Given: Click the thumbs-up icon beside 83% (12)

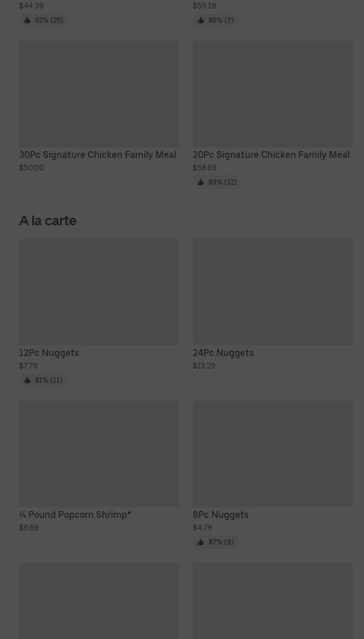Looking at the screenshot, I should tap(201, 182).
